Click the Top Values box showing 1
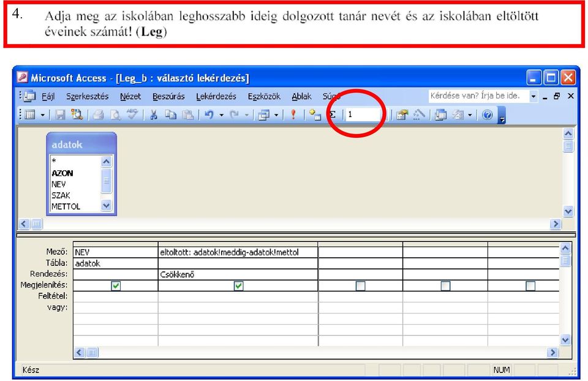 [x=363, y=115]
